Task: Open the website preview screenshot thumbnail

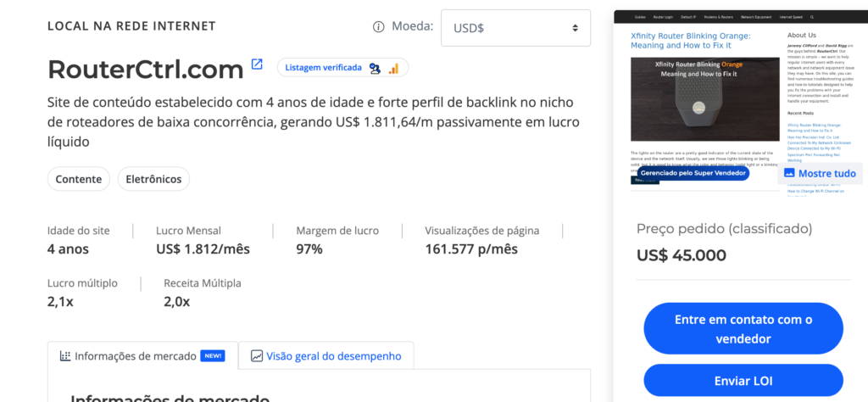Action: [x=739, y=105]
